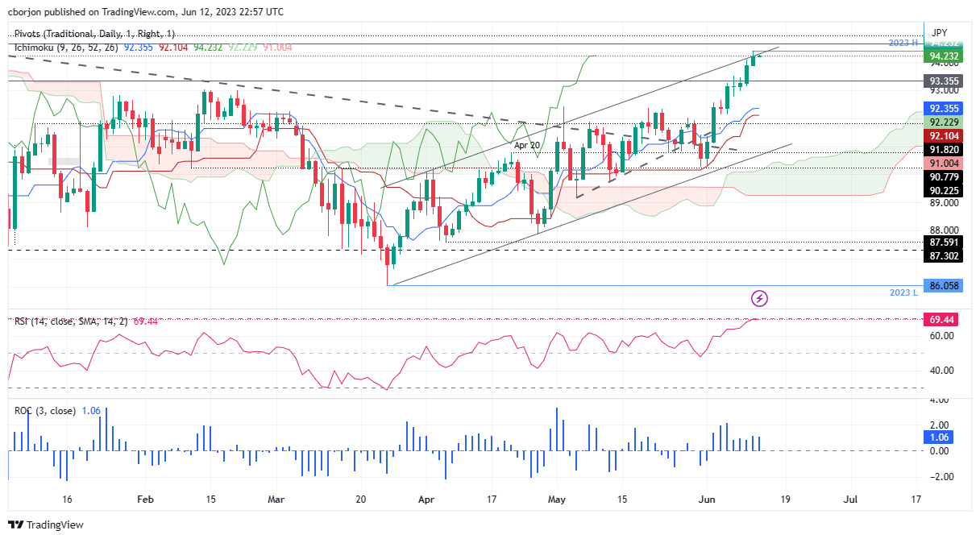The width and height of the screenshot is (980, 539).
Task: Click the red 69.44 RSI value label
Action: (x=939, y=319)
